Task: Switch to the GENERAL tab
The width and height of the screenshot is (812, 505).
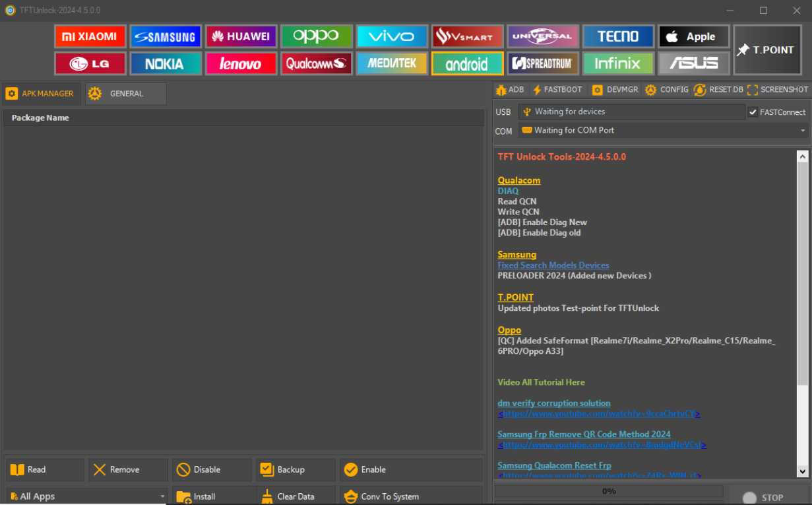Action: [125, 93]
